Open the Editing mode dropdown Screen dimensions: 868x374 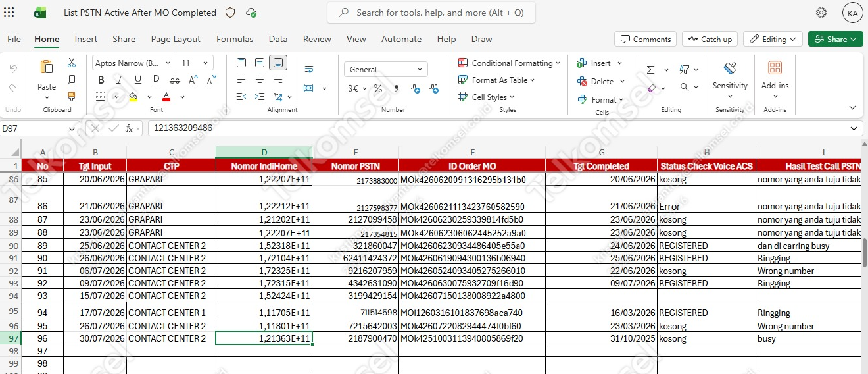click(x=773, y=39)
